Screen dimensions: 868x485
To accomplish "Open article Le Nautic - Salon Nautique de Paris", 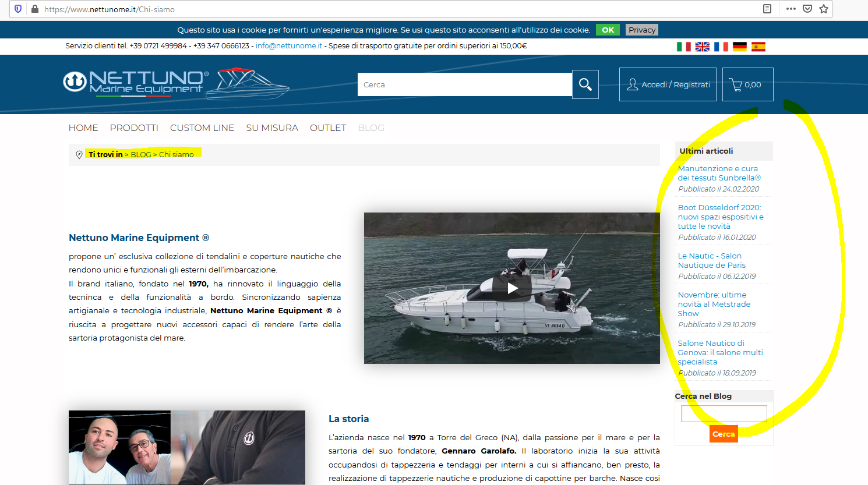I will (x=712, y=261).
